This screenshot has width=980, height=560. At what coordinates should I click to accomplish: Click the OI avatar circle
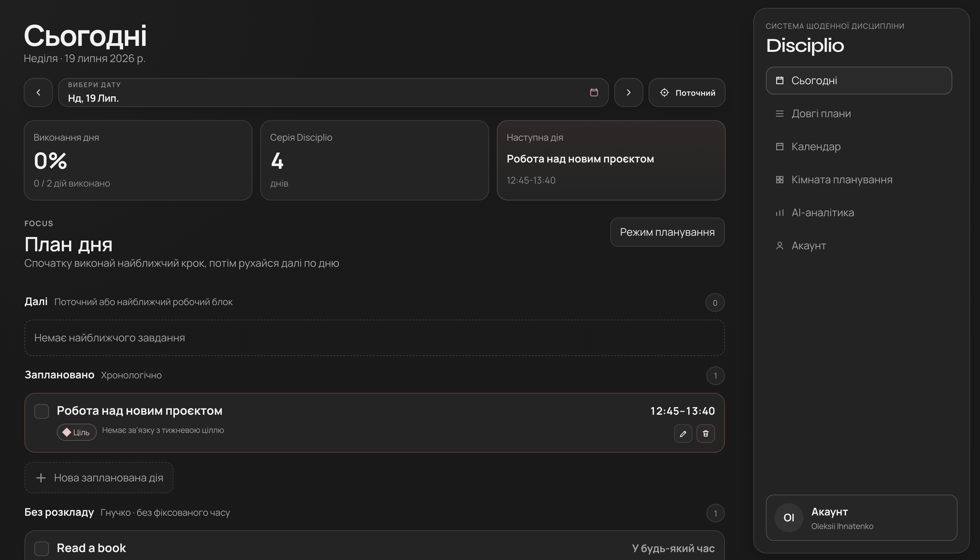click(789, 518)
